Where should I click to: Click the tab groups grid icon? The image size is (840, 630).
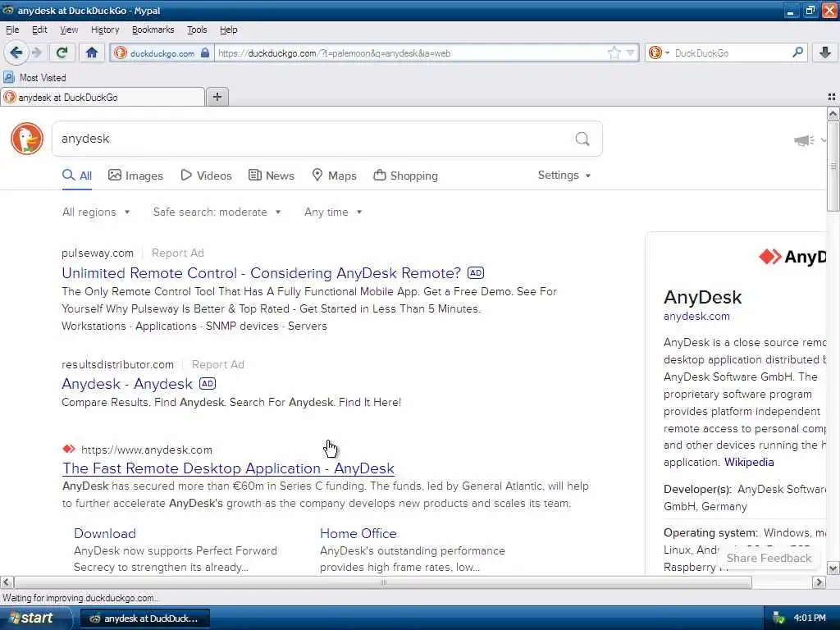832,97
